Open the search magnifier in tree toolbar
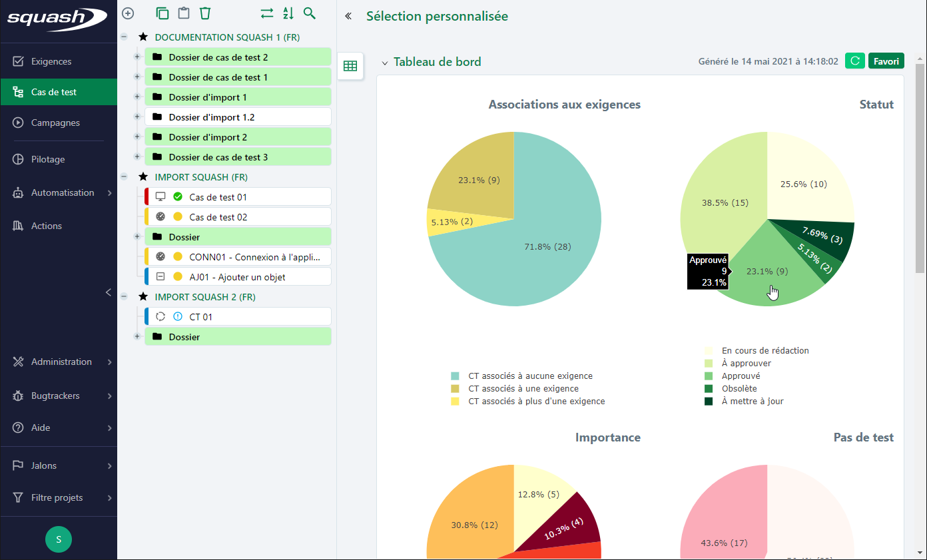 click(309, 13)
